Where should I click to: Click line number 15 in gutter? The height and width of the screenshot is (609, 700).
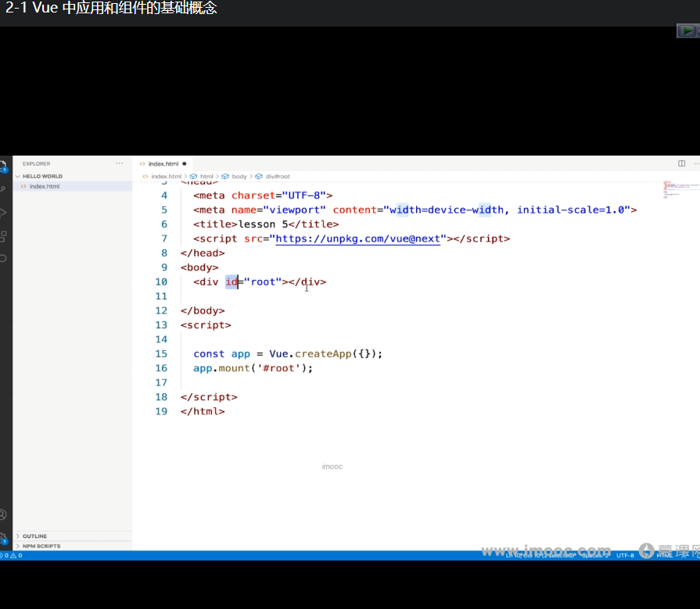coord(161,354)
